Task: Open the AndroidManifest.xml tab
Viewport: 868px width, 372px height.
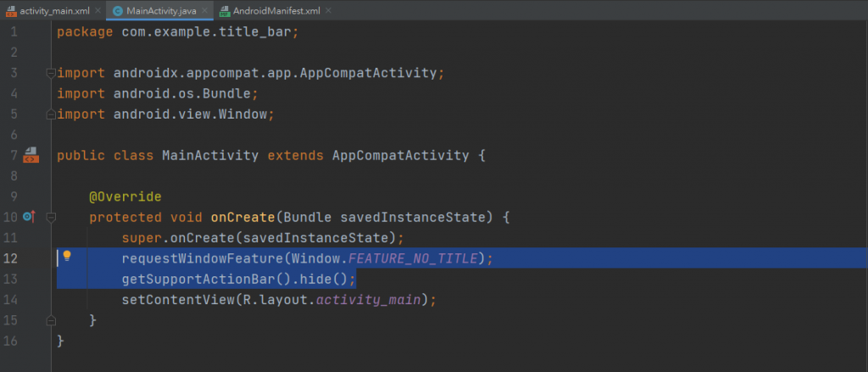Action: 276,10
